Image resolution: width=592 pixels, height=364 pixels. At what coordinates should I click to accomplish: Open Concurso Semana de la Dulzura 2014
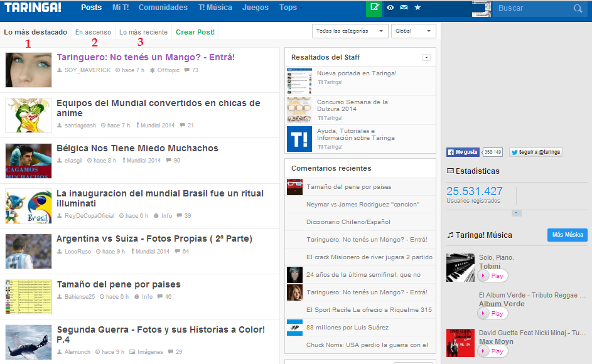[352, 105]
